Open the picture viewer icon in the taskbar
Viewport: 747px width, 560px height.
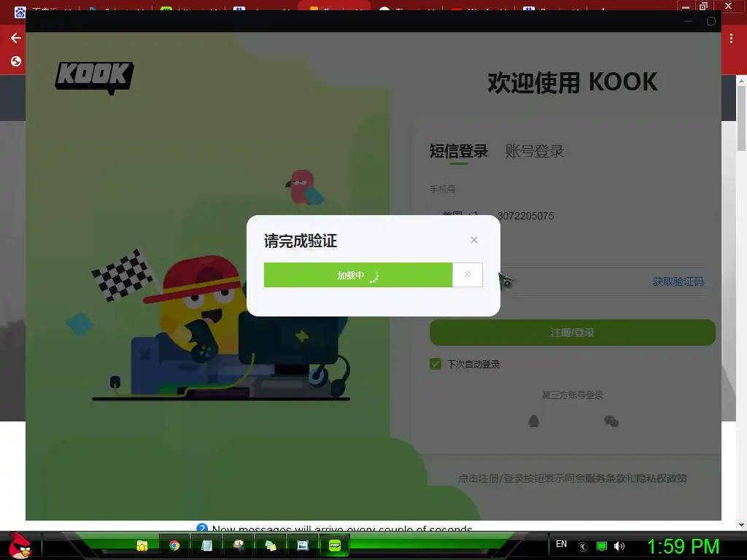tap(303, 545)
